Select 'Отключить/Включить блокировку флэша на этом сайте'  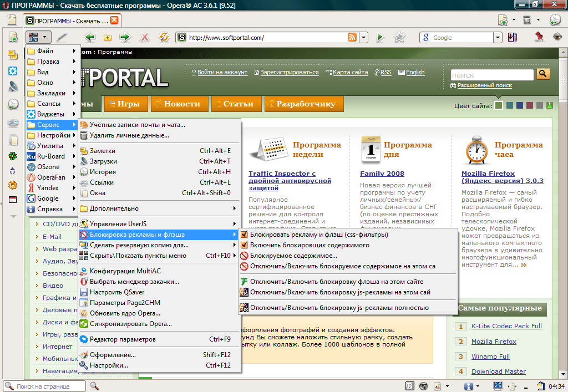click(337, 282)
